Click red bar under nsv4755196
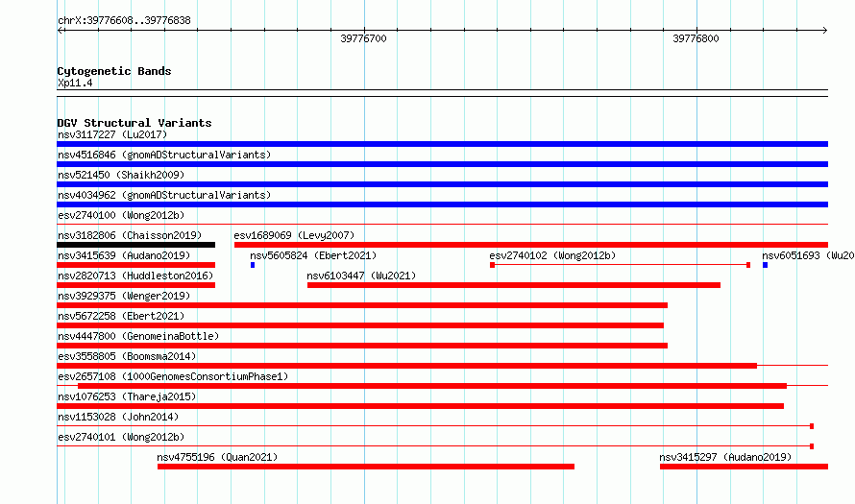This screenshot has height=504, width=855. [x=366, y=467]
